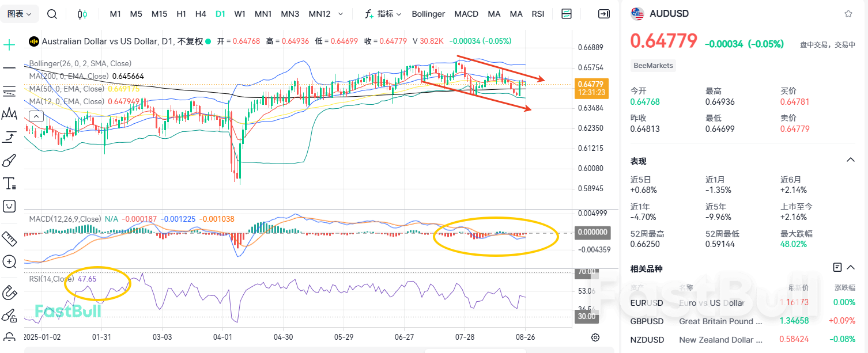The image size is (868, 353).
Task: Collapse the 相关品种 related symbols section
Action: (851, 267)
